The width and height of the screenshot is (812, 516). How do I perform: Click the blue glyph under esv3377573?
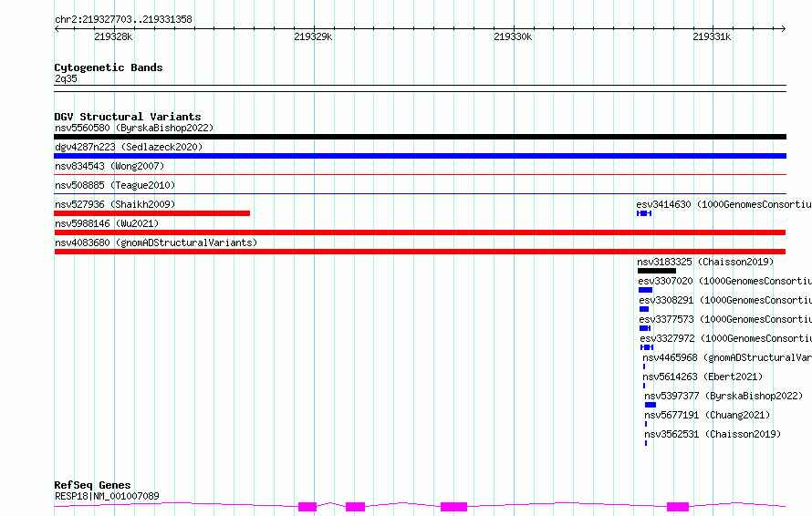pyautogui.click(x=645, y=328)
